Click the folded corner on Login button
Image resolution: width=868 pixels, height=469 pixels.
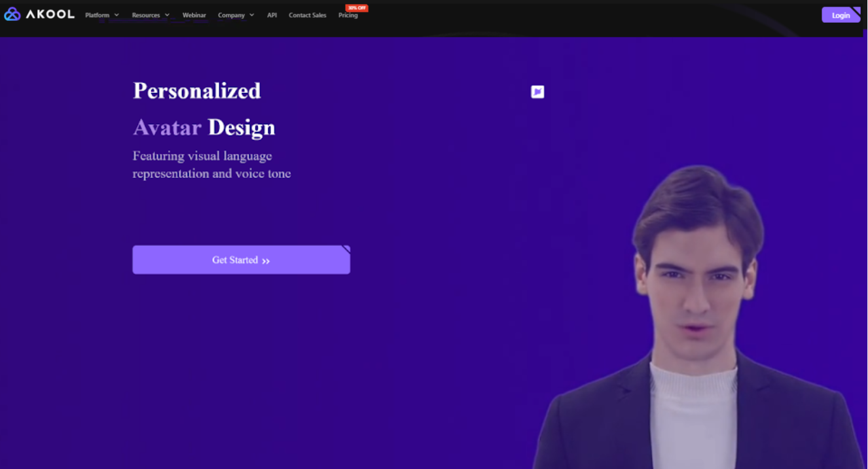(x=856, y=11)
